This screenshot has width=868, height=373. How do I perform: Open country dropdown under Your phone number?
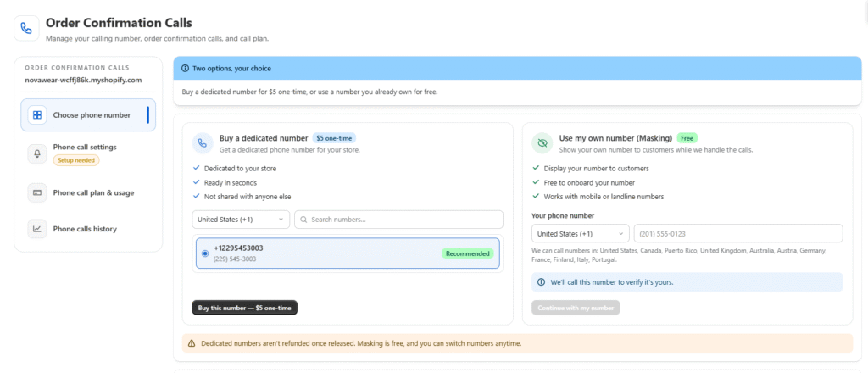click(580, 233)
